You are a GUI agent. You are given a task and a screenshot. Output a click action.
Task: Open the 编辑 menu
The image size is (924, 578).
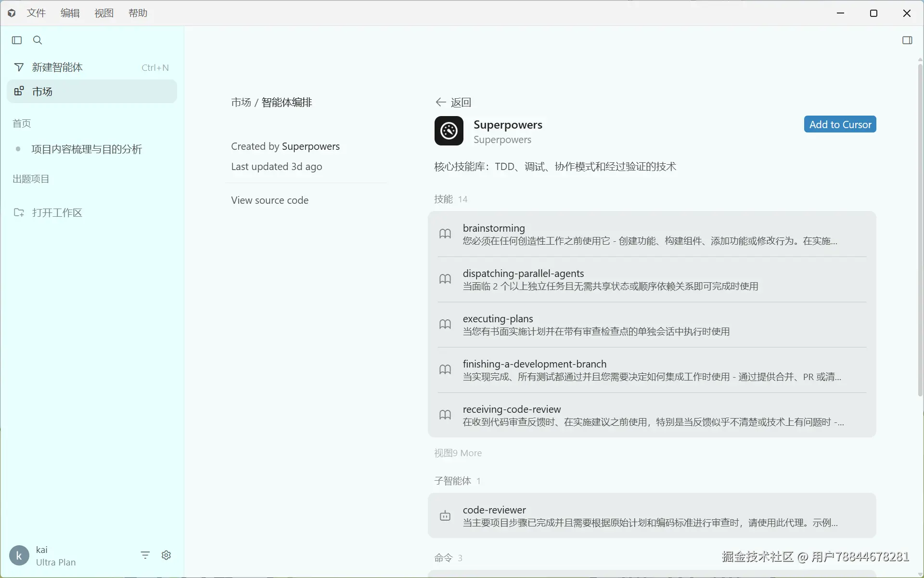click(x=70, y=13)
